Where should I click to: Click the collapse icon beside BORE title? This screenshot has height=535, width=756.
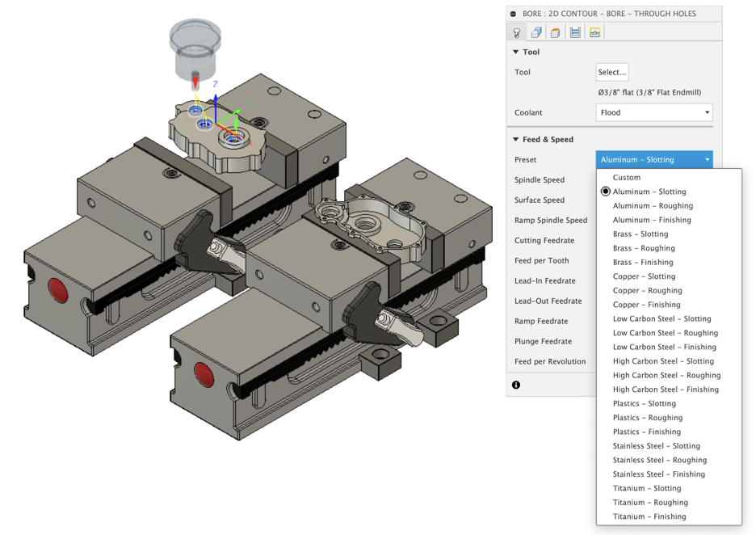click(514, 14)
